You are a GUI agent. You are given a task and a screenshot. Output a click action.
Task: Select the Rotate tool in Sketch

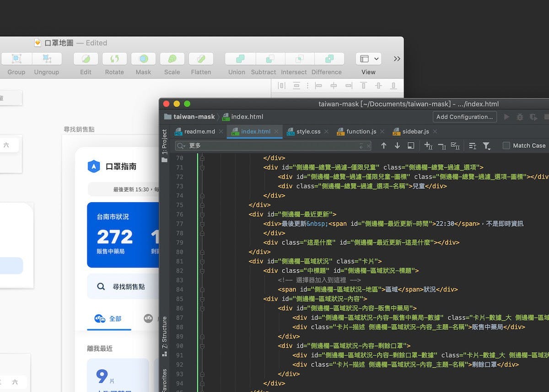coord(114,59)
